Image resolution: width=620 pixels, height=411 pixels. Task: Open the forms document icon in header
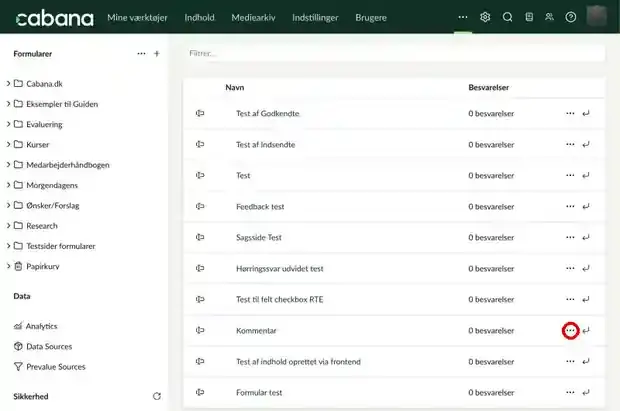[529, 17]
